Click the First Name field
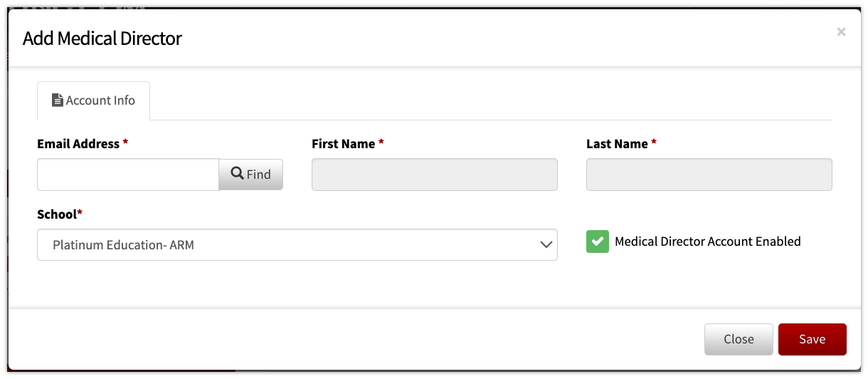868x379 pixels. click(435, 175)
